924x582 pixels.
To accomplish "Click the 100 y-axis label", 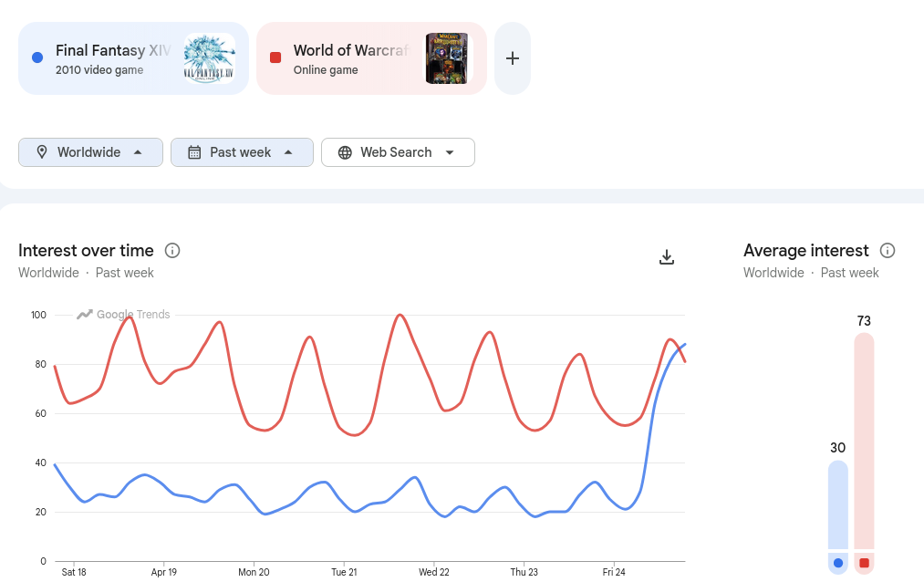I will pos(38,315).
